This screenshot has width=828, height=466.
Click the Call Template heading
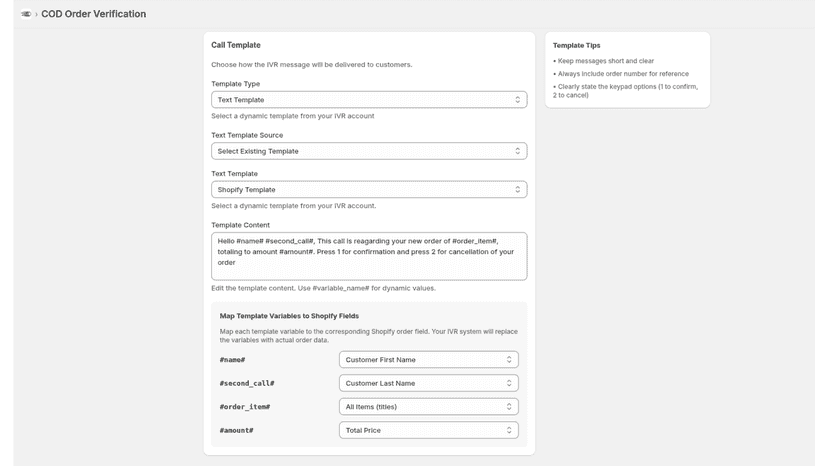click(236, 45)
